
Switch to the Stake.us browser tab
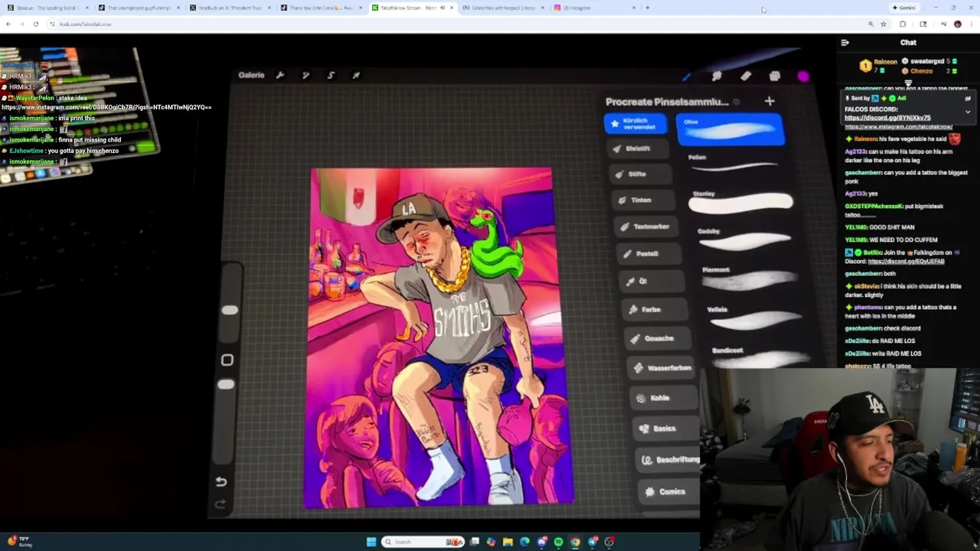click(x=47, y=8)
